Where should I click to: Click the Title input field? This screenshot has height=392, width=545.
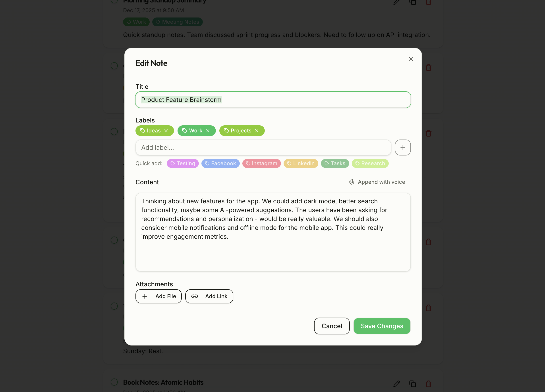tap(273, 100)
